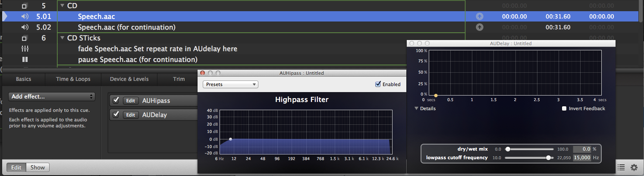Collapse the Details disclosure triangle in AUDelay
644x176 pixels.
pyautogui.click(x=417, y=108)
